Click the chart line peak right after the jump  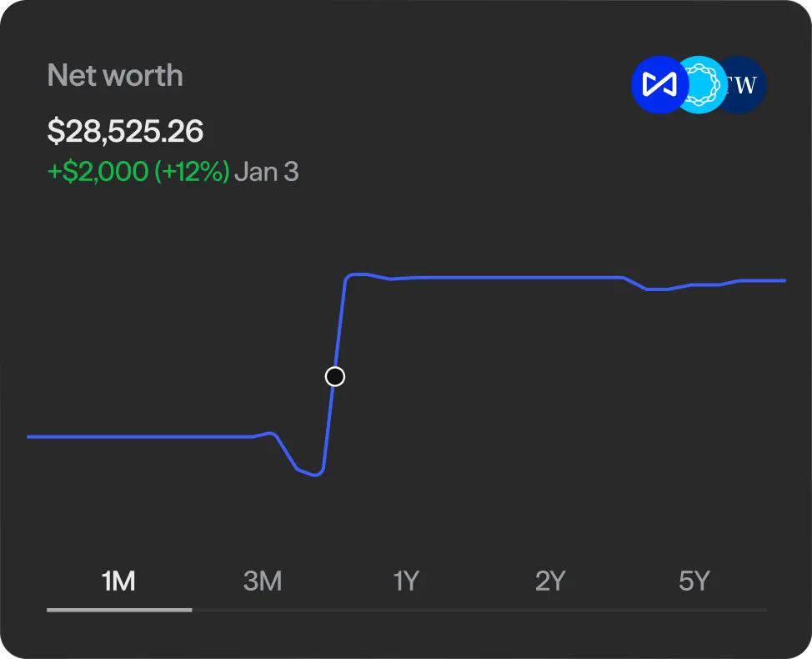[358, 274]
